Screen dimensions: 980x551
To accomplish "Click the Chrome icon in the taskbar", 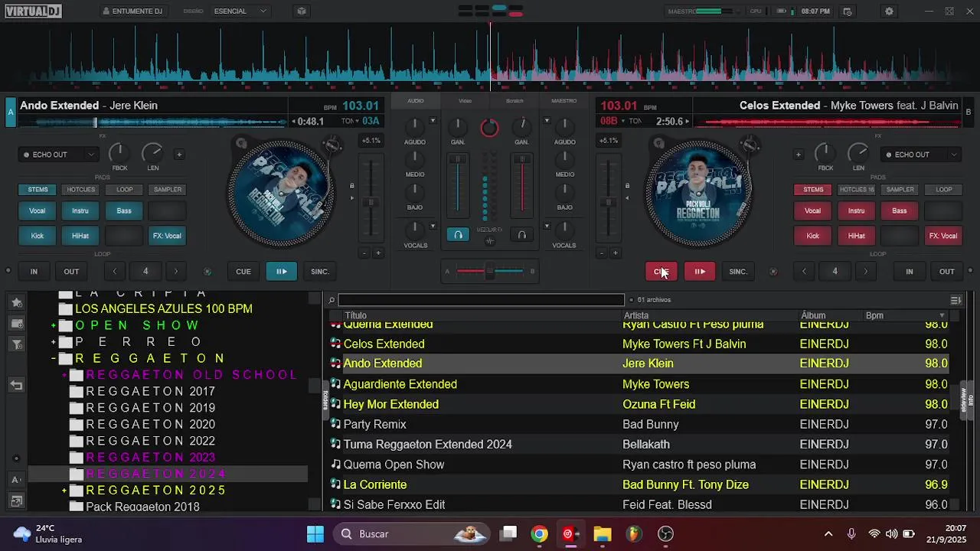I will pyautogui.click(x=540, y=534).
